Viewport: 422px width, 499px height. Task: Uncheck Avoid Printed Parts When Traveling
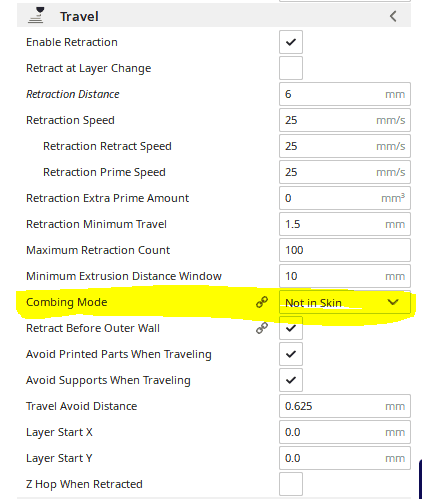click(x=291, y=354)
